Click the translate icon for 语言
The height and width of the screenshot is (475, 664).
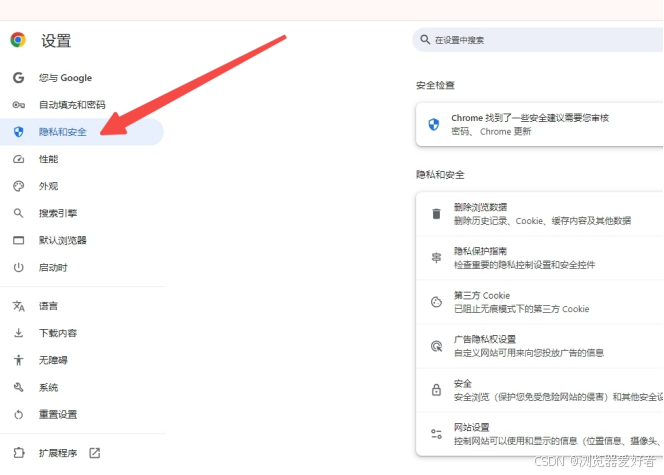point(18,306)
